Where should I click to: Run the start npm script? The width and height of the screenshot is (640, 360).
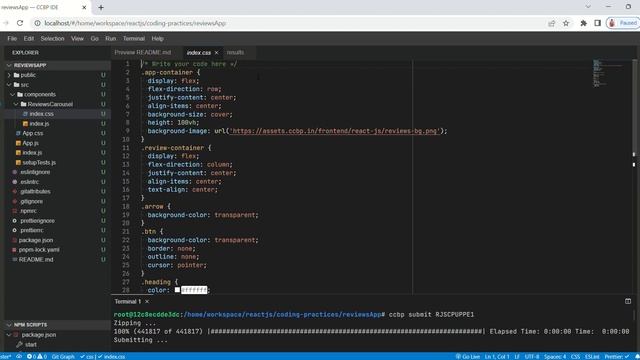click(x=31, y=344)
